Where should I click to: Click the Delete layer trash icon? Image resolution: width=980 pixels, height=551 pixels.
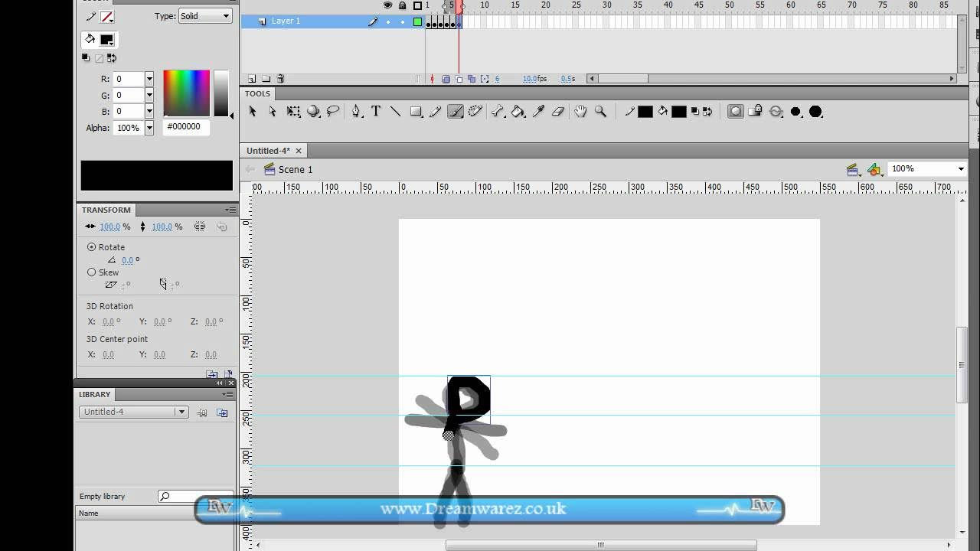tap(280, 79)
